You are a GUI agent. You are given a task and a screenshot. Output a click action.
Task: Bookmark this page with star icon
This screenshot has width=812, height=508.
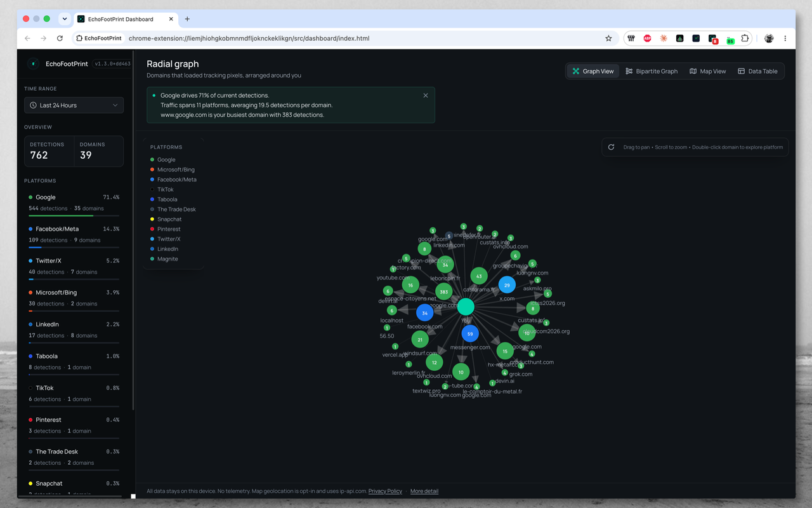[x=608, y=38]
